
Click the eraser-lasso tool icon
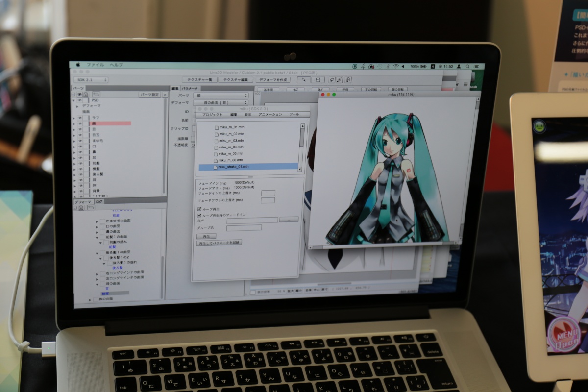[339, 80]
